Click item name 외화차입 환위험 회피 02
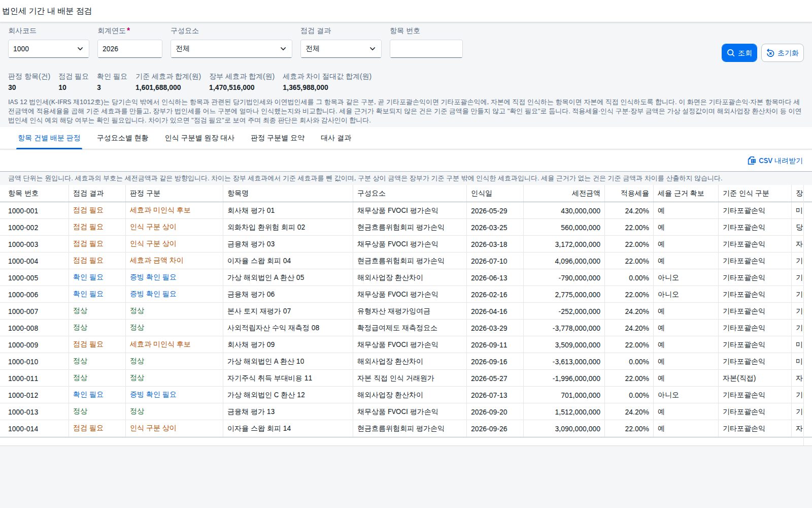This screenshot has height=508, width=812. [266, 228]
